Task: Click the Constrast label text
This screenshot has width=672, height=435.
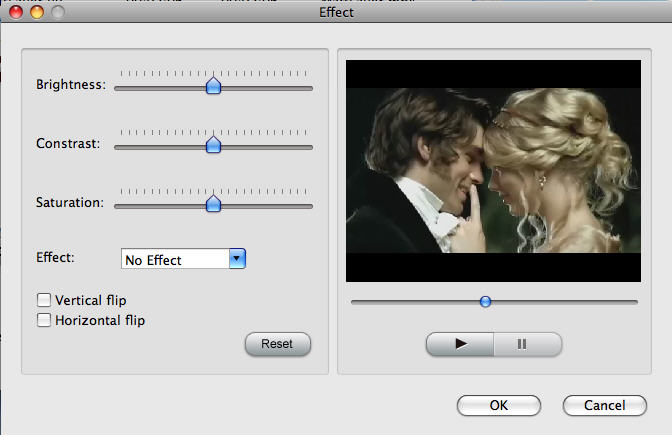Action: pos(68,143)
